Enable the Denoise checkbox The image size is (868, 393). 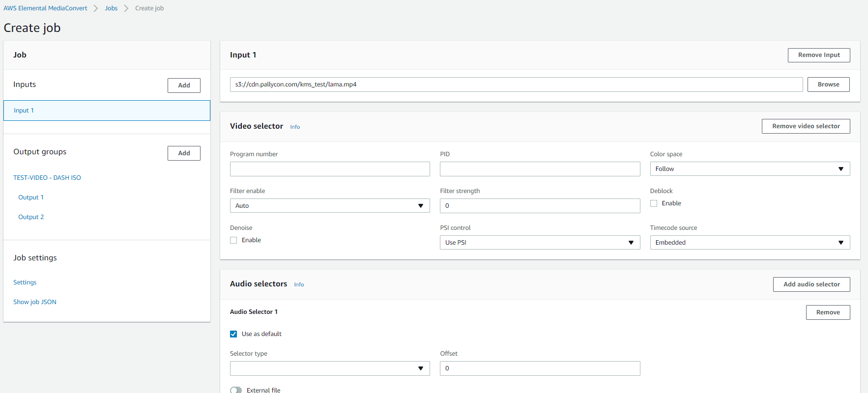233,240
